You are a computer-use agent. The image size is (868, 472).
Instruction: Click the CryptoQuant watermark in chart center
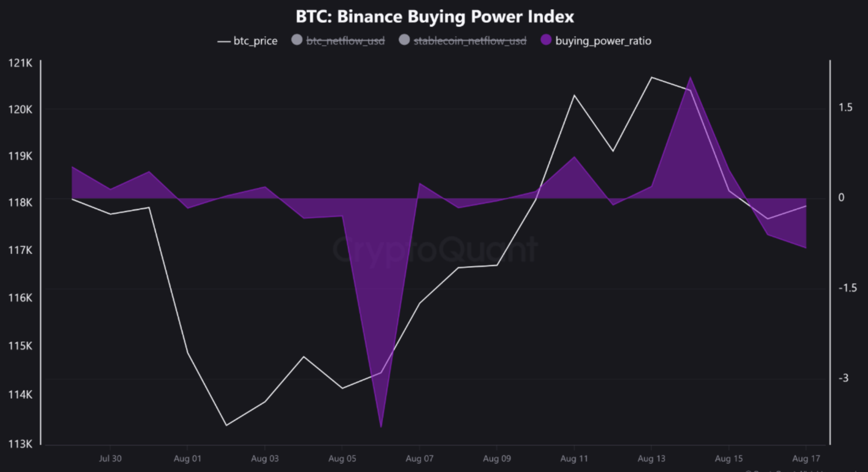(x=434, y=250)
